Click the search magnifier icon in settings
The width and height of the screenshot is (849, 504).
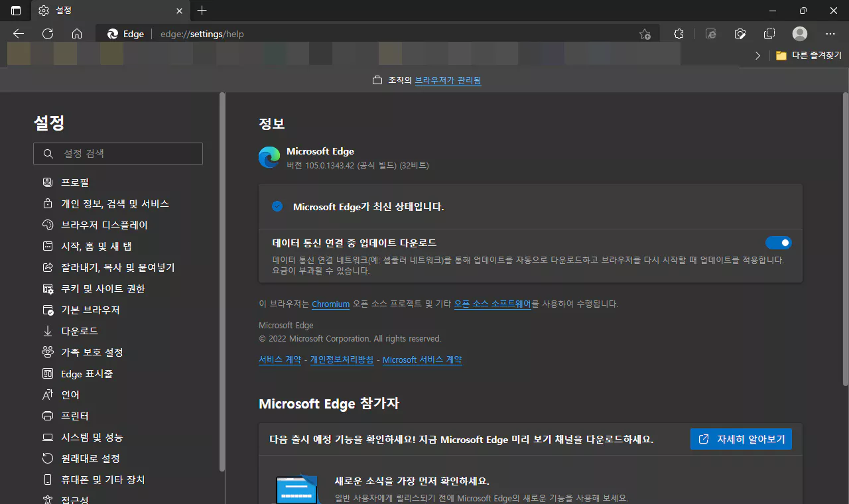click(x=48, y=153)
